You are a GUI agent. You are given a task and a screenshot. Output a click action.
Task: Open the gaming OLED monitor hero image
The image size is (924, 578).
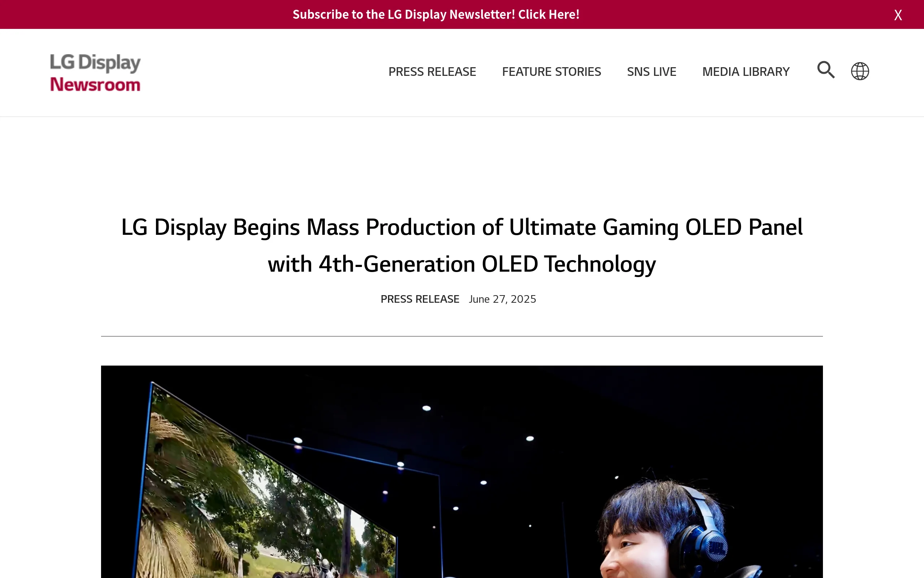462,472
